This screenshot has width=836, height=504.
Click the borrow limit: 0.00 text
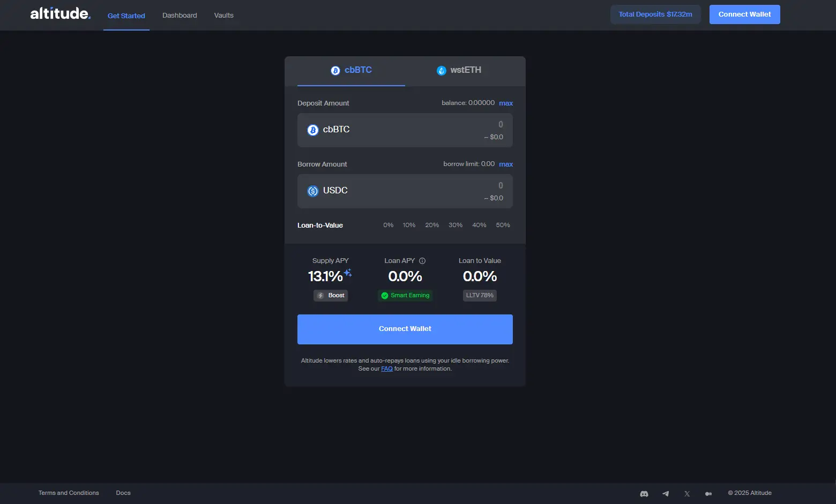pyautogui.click(x=469, y=164)
